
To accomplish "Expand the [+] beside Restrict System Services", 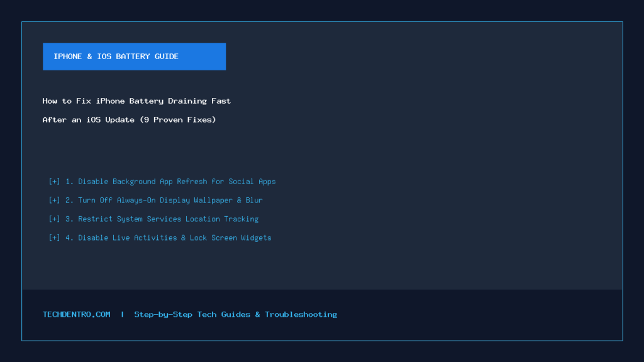I will pos(54,219).
